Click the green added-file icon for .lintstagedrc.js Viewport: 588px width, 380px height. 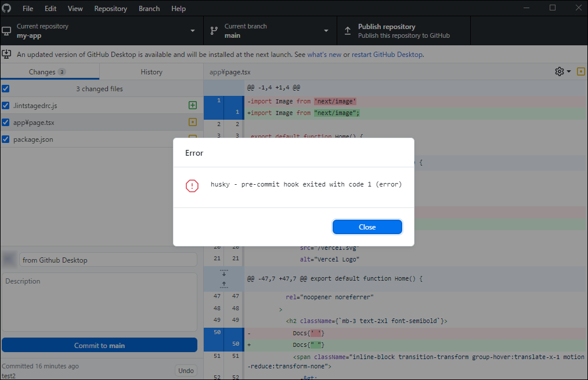point(192,105)
